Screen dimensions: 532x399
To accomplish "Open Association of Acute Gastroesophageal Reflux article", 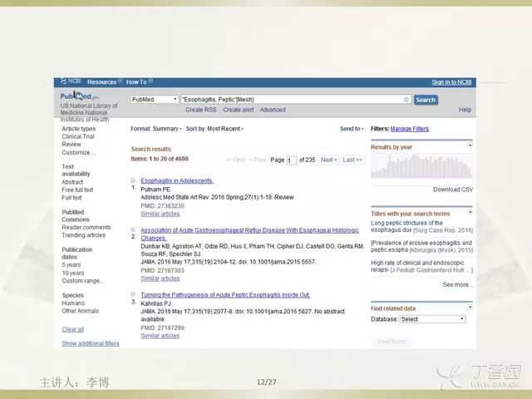I will pos(249,234).
